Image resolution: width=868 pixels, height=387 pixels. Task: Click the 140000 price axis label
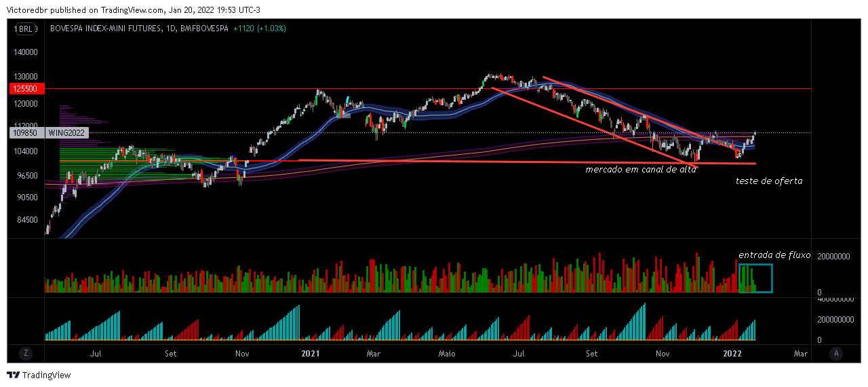[26, 52]
